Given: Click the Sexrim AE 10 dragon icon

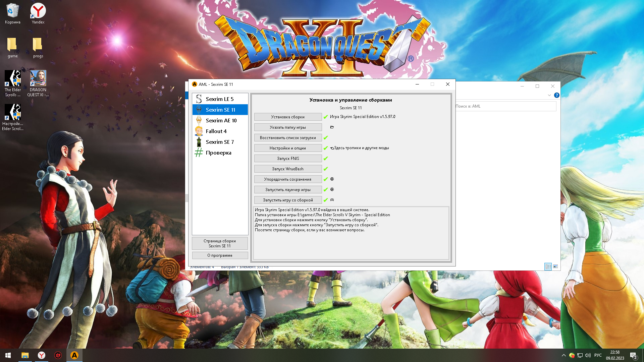Looking at the screenshot, I should [199, 120].
